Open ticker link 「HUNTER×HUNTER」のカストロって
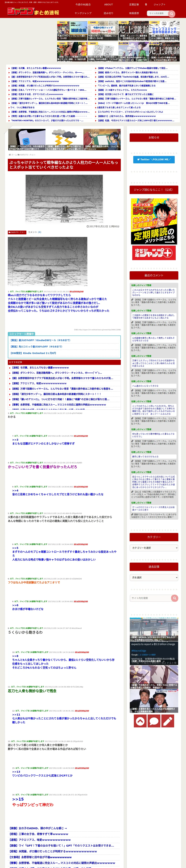Image resolution: width=186 pixels, height=868 pixels. (47, 120)
